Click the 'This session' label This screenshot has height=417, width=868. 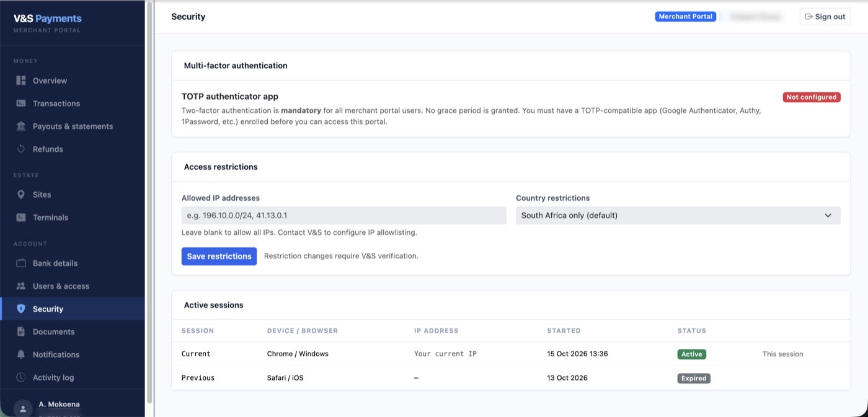[782, 354]
